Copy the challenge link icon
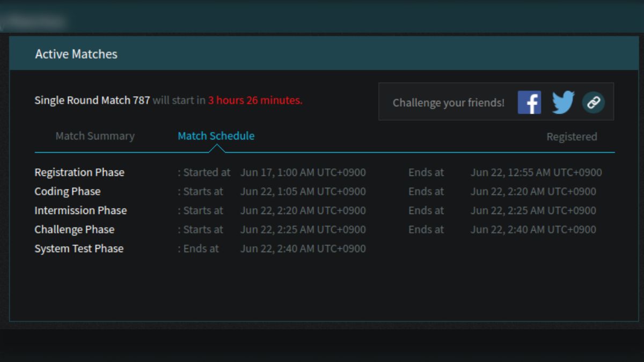Viewport: 644px width, 362px height. [594, 102]
